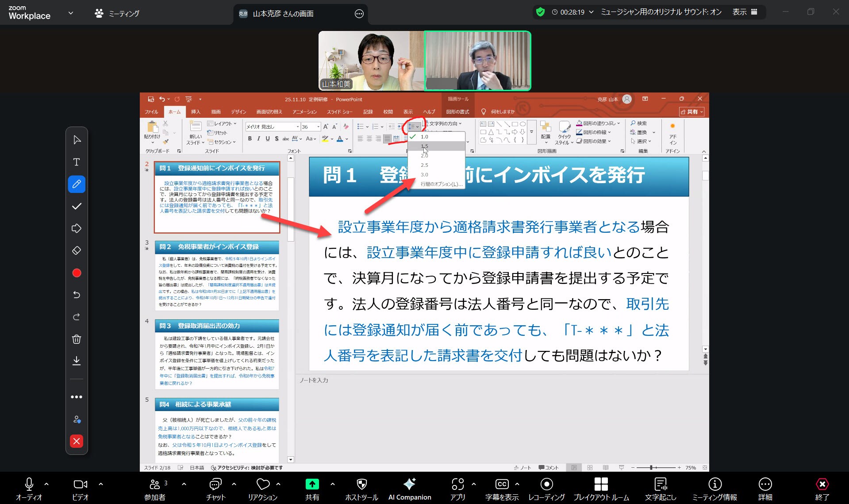Open AI Companion
The image size is (849, 504).
point(409,489)
